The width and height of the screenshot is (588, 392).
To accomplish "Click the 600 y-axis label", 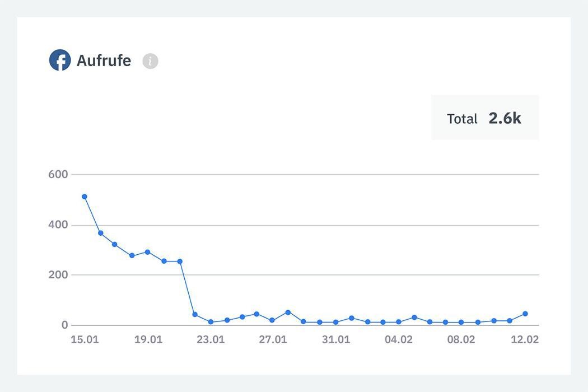I will [58, 174].
